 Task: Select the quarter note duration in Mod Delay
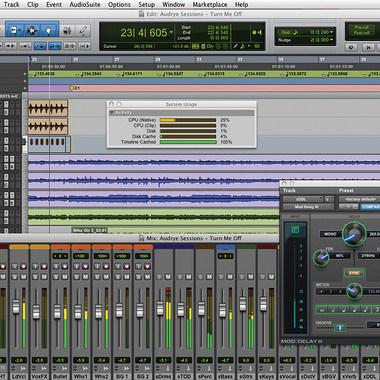coord(344,310)
